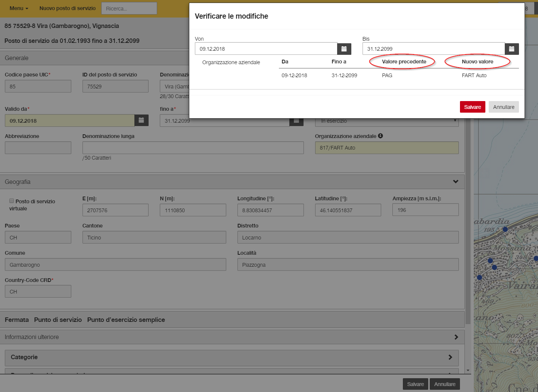
Task: Expand Informazioni ulteriore section
Action: [x=456, y=337]
